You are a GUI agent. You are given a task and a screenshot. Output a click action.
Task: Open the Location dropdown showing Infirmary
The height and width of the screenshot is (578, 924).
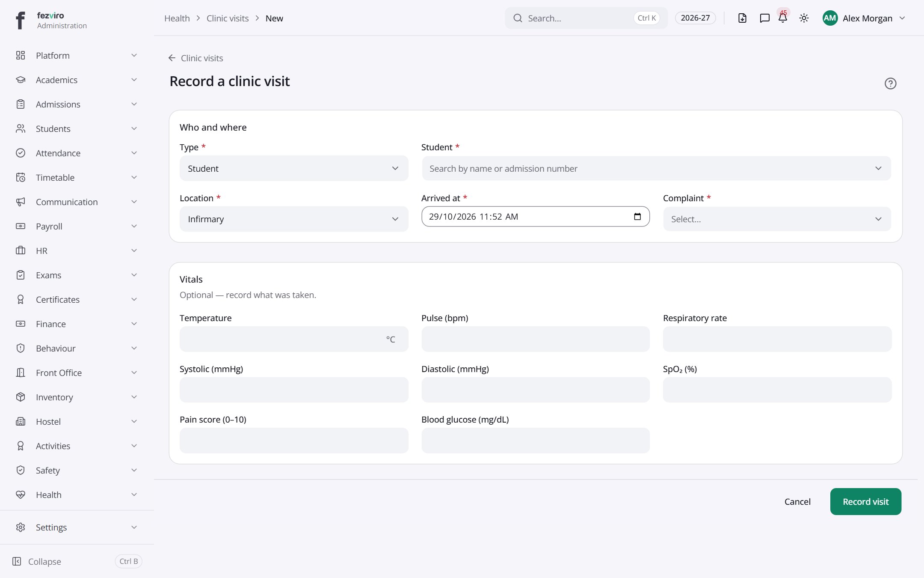294,219
